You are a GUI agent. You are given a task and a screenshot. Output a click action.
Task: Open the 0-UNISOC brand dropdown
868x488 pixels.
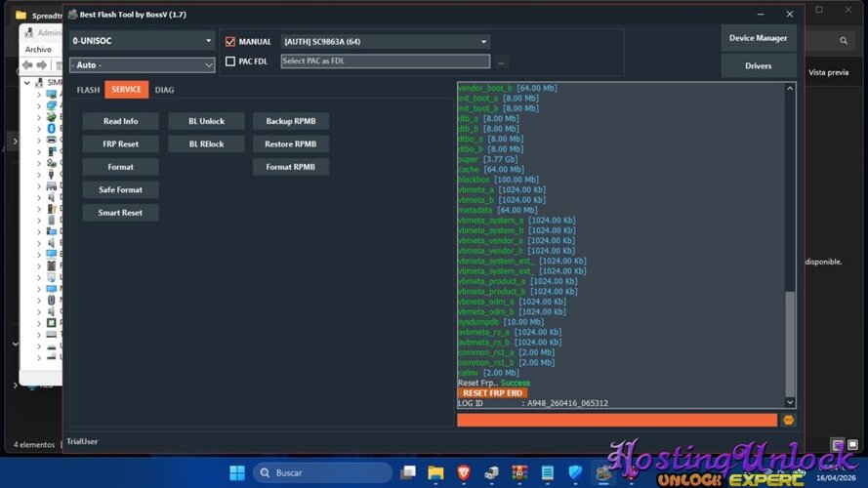click(143, 41)
